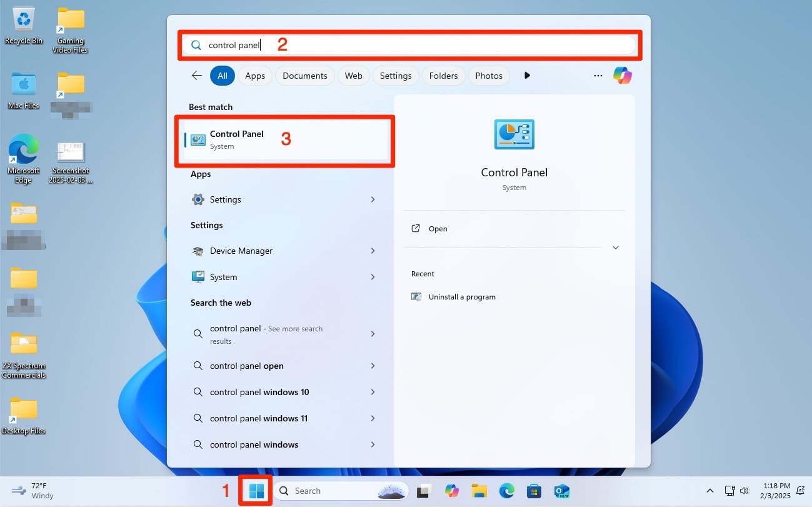The width and height of the screenshot is (812, 507).
Task: Switch to the Apps filter tab
Action: [x=255, y=76]
